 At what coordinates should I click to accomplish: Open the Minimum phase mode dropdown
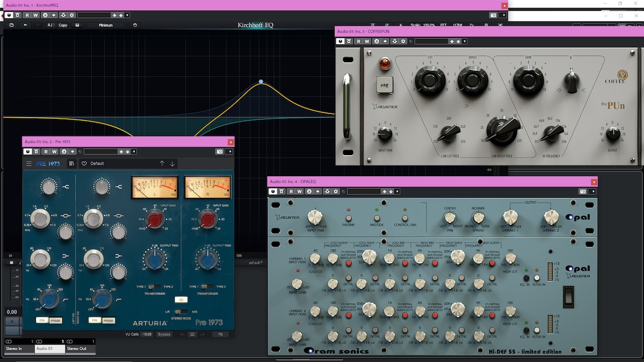[106, 25]
